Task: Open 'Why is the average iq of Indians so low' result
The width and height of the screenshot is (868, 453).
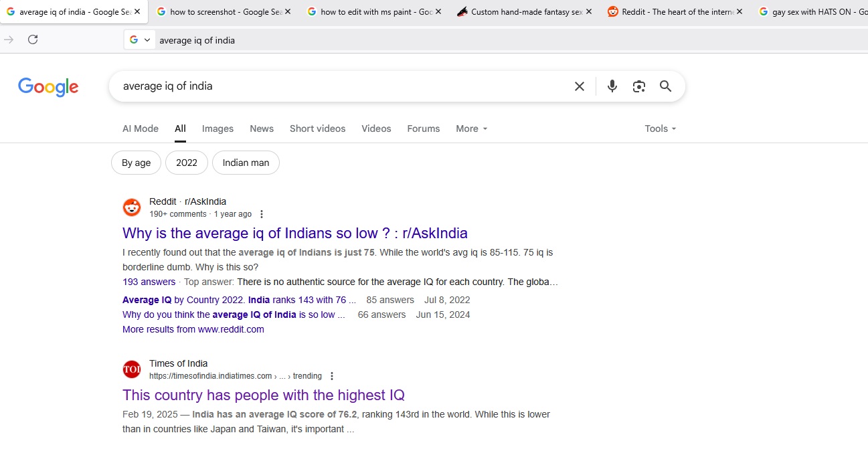Action: (x=295, y=233)
